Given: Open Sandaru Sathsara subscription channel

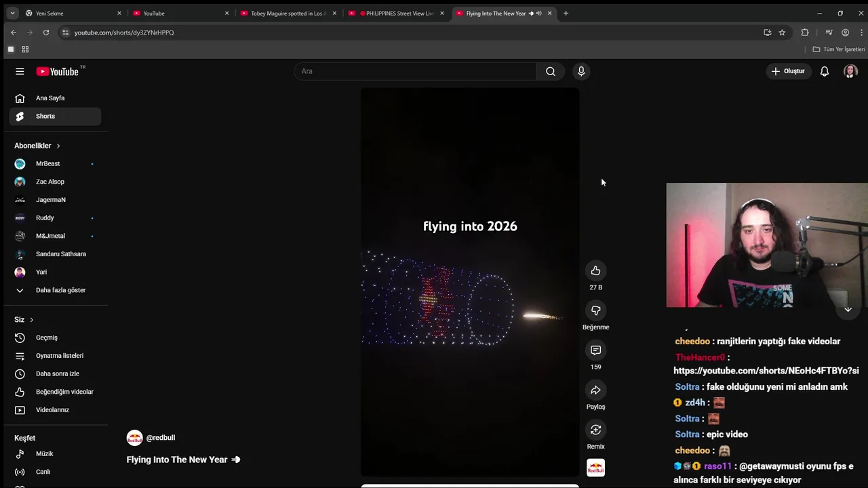Looking at the screenshot, I should tap(55, 254).
